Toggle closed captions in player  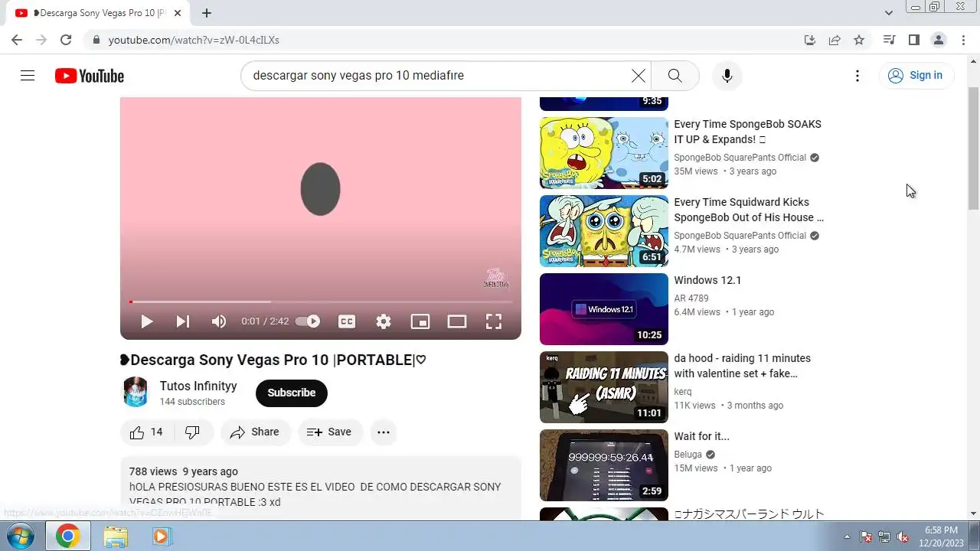347,321
